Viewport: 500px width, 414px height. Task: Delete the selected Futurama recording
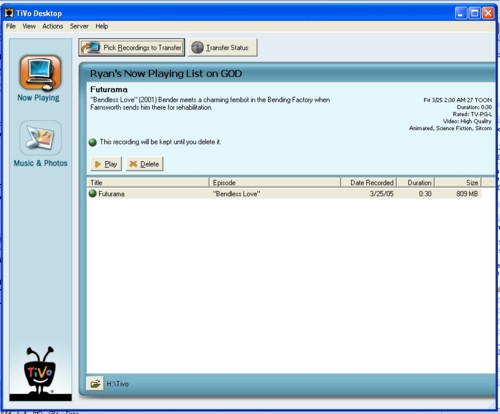pyautogui.click(x=145, y=164)
